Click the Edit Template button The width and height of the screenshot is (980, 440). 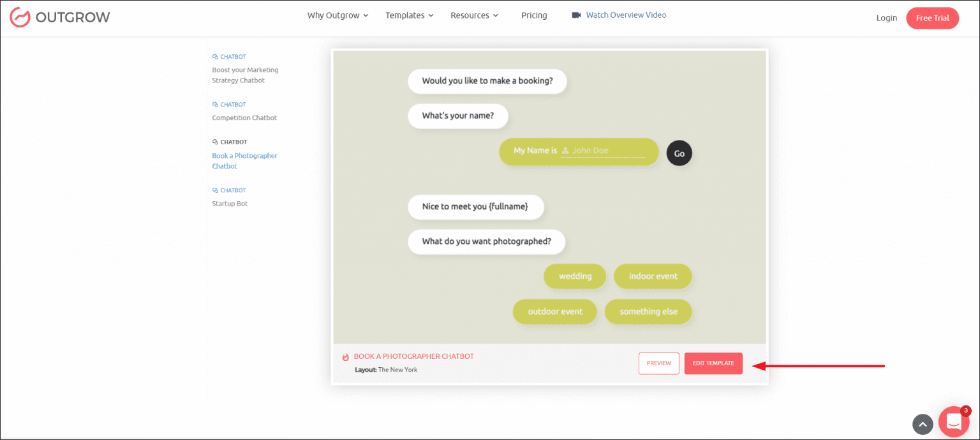pyautogui.click(x=713, y=363)
